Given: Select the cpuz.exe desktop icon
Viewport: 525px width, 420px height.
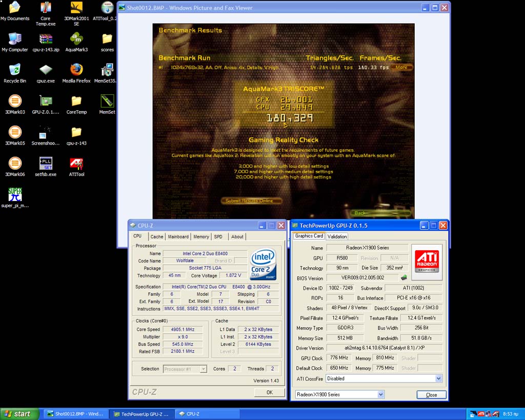Looking at the screenshot, I should click(46, 73).
